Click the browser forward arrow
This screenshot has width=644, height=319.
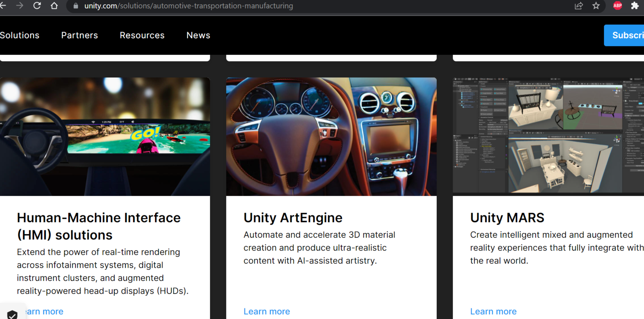(x=20, y=6)
